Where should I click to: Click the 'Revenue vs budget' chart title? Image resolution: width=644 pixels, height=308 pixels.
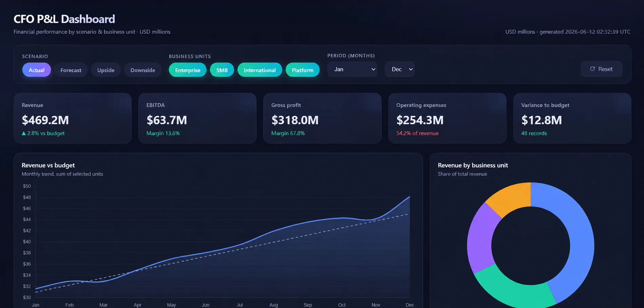pos(48,165)
